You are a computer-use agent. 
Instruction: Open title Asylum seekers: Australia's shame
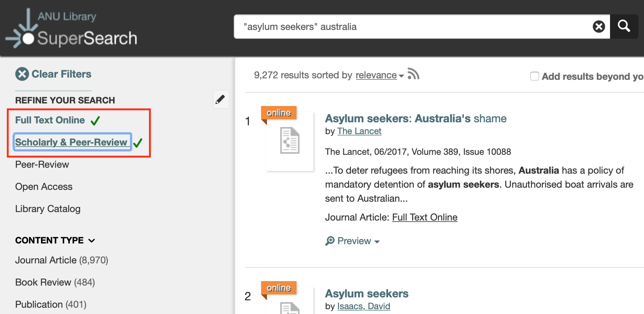click(415, 119)
